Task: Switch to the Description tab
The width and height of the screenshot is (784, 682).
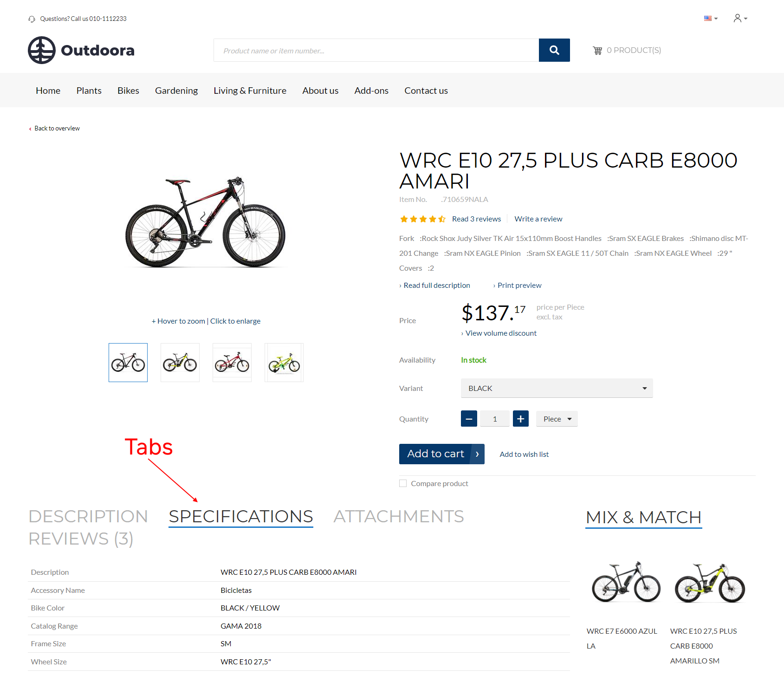Action: pos(88,516)
